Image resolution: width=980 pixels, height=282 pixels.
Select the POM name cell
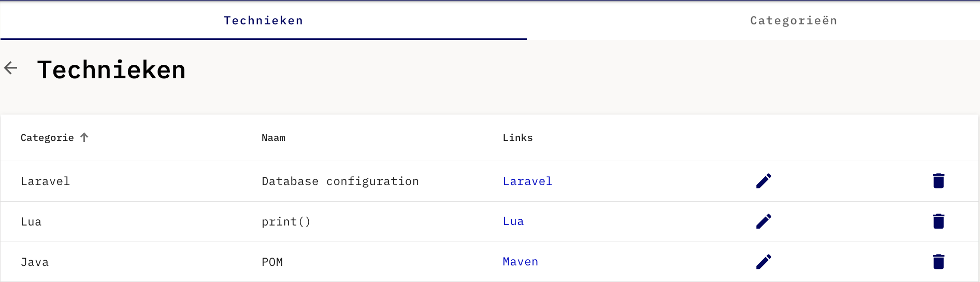[272, 262]
